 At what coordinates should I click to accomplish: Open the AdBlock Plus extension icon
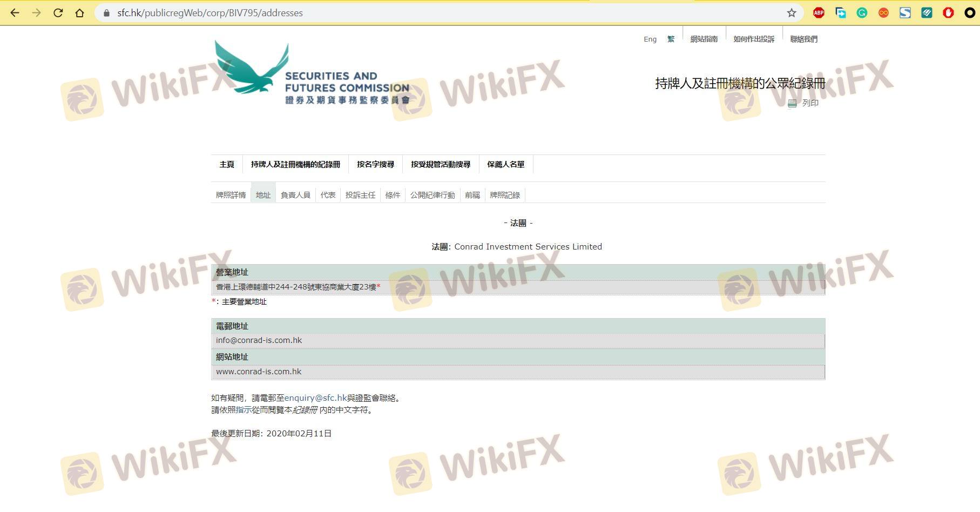[819, 13]
